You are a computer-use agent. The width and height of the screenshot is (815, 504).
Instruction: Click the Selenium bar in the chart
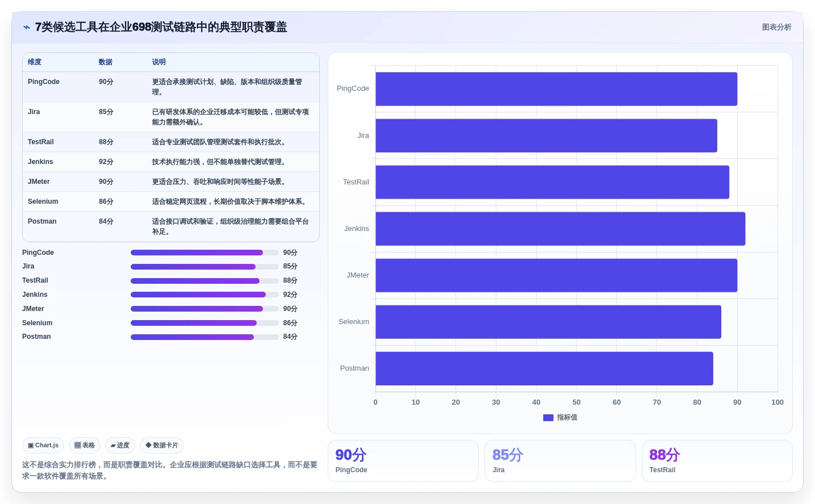tap(548, 322)
